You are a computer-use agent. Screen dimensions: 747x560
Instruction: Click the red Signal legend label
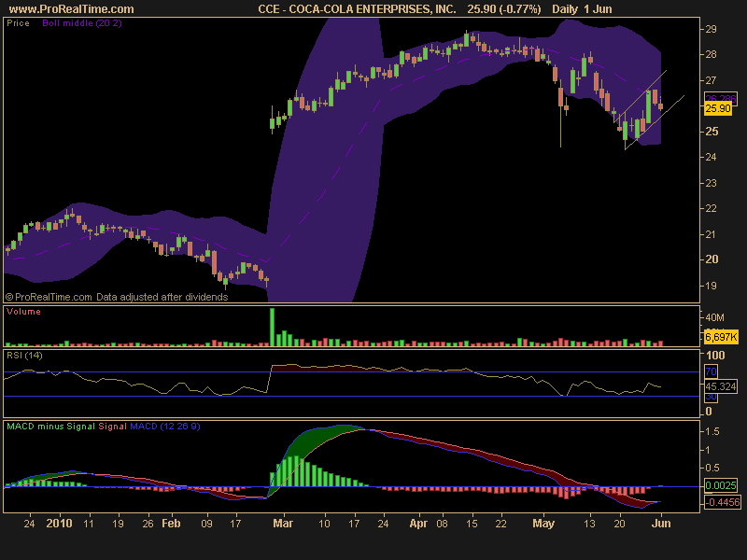click(x=112, y=427)
